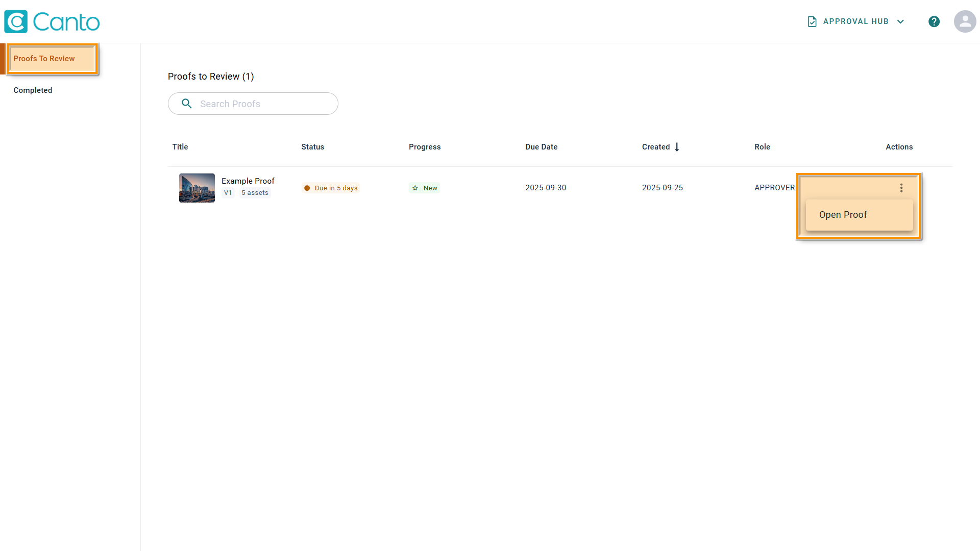Sort by the Title column header

180,147
